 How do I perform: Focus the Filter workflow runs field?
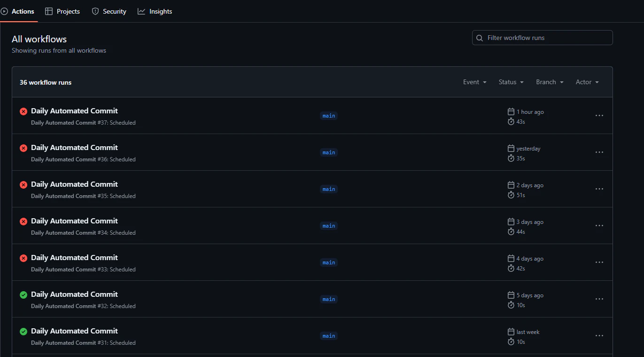click(x=543, y=38)
